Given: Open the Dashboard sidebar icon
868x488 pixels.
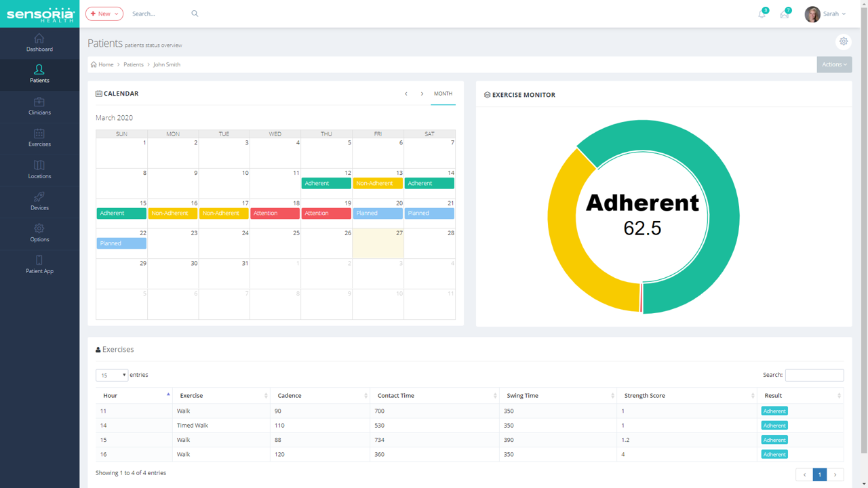Looking at the screenshot, I should point(39,39).
